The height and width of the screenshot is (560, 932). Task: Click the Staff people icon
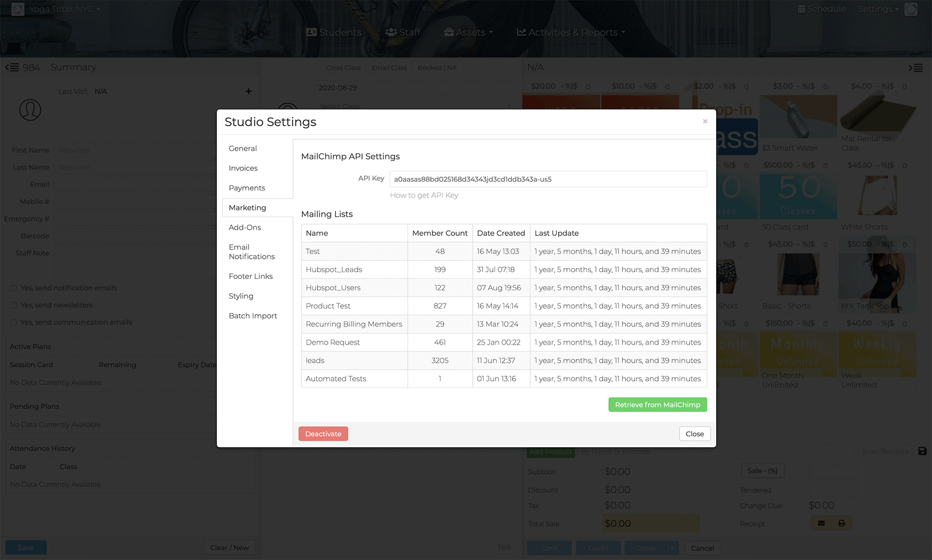coord(391,32)
